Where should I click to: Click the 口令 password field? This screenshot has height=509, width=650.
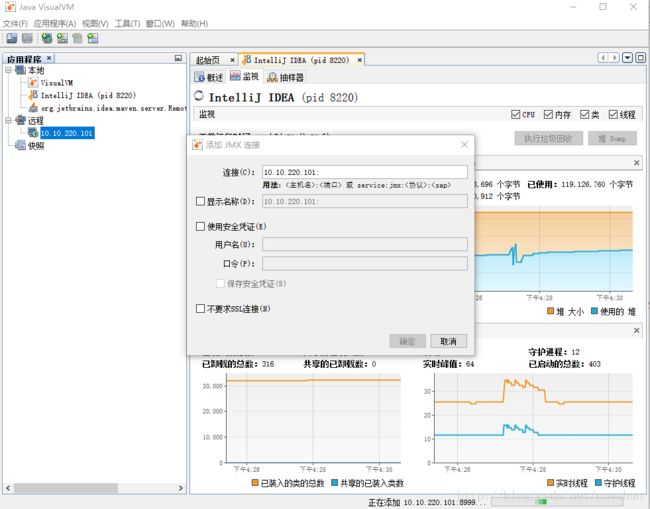coord(365,263)
